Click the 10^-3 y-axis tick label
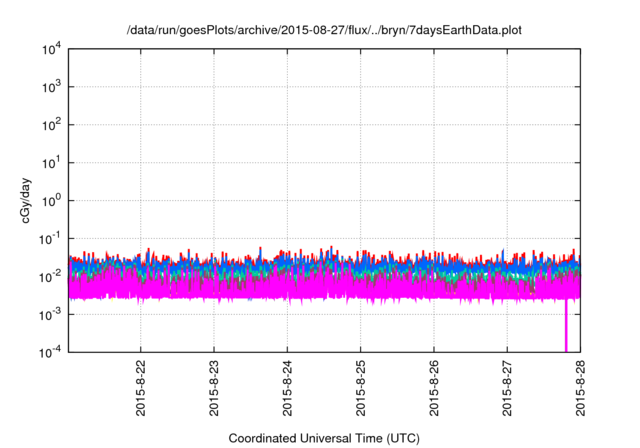The width and height of the screenshot is (640, 448). [x=50, y=315]
